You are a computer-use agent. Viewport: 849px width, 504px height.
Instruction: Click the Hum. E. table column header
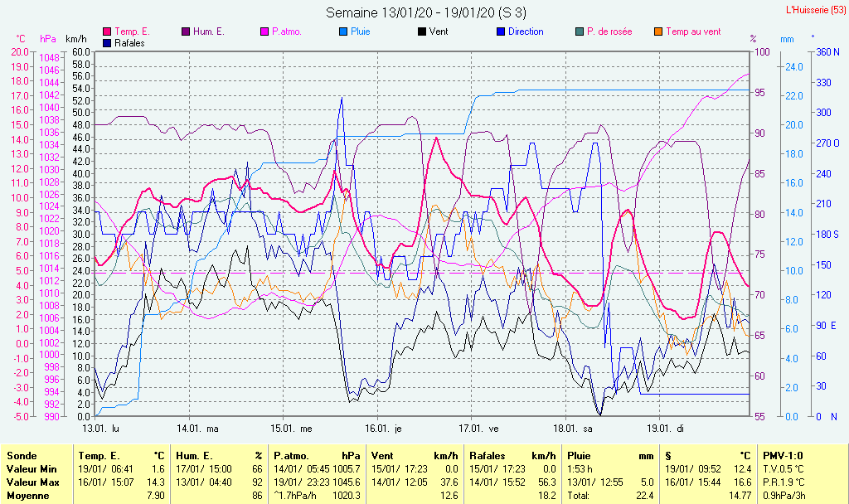coord(194,456)
